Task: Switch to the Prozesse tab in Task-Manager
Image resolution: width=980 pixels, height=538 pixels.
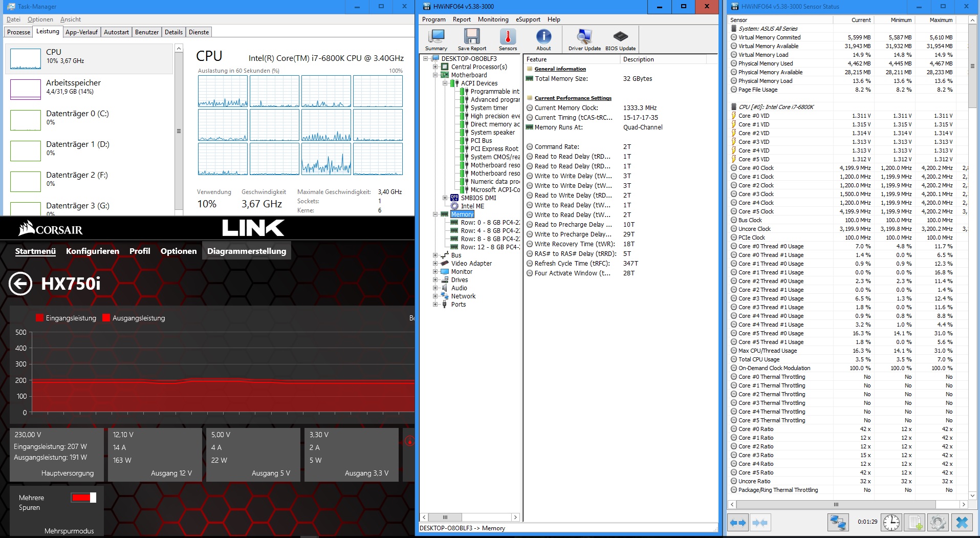Action: coord(19,32)
